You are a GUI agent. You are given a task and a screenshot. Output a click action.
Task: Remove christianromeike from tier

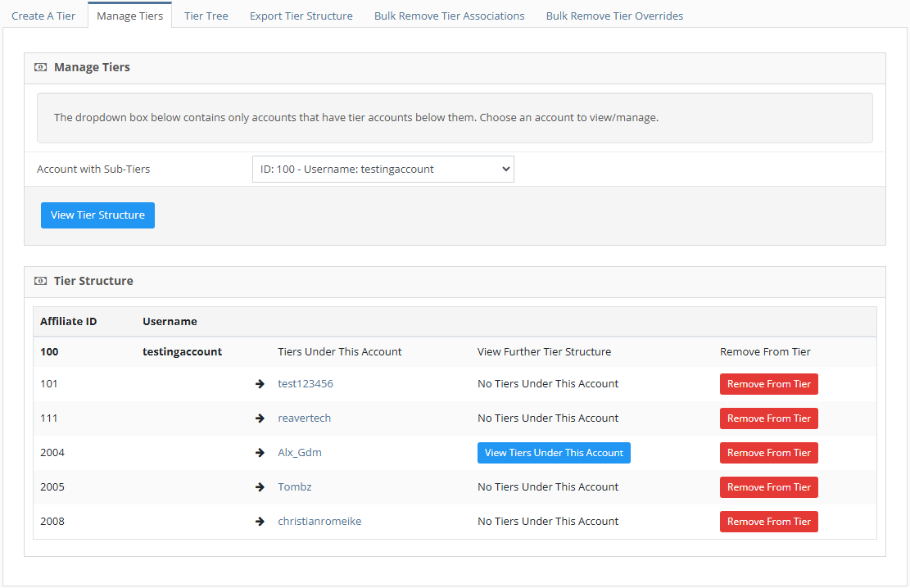click(769, 521)
